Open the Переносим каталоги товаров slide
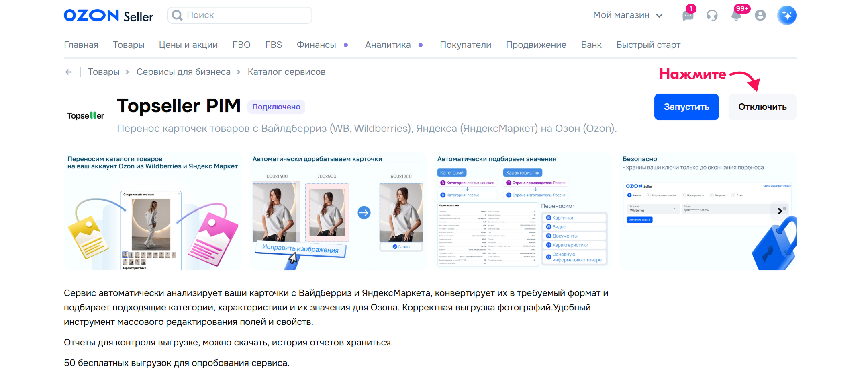 point(153,211)
